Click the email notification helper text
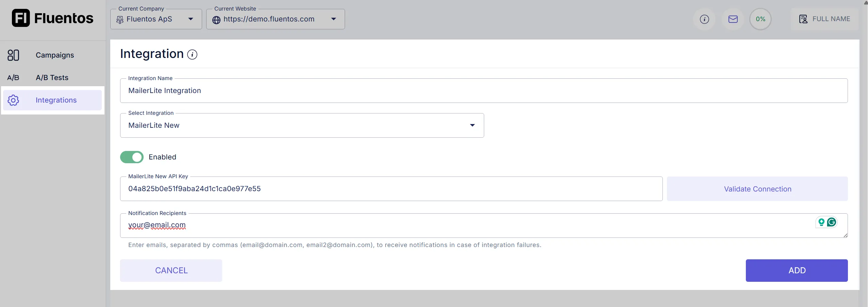This screenshot has height=307, width=868. [334, 245]
